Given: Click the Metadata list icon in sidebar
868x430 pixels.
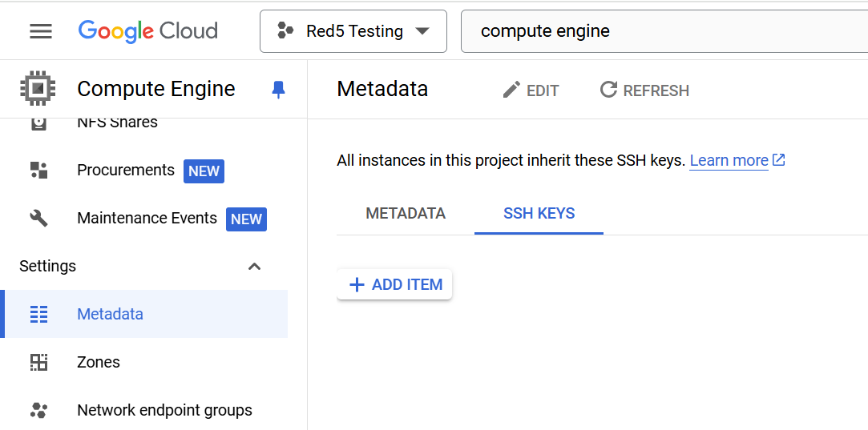Looking at the screenshot, I should tap(38, 314).
